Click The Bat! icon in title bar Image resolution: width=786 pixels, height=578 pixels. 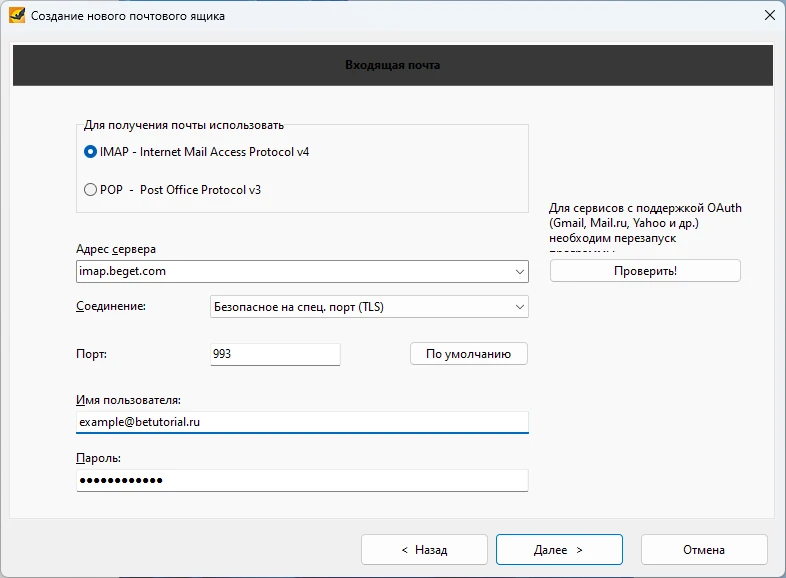(x=16, y=16)
